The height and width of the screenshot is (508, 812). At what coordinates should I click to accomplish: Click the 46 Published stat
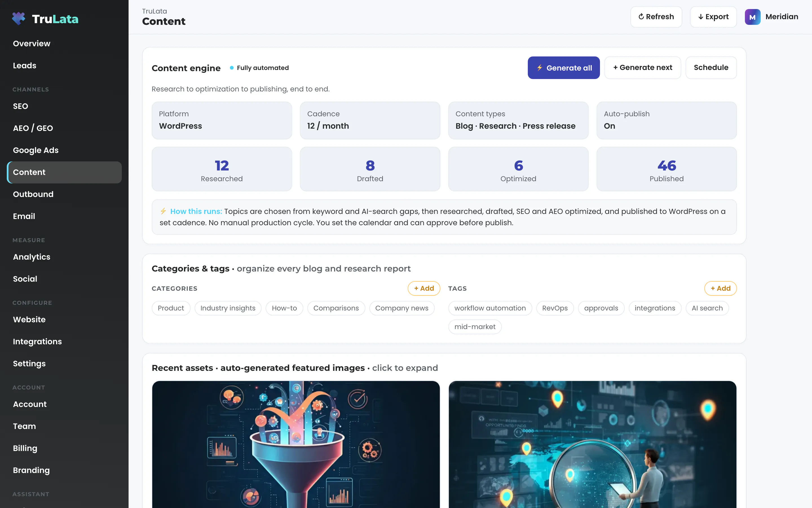[667, 169]
